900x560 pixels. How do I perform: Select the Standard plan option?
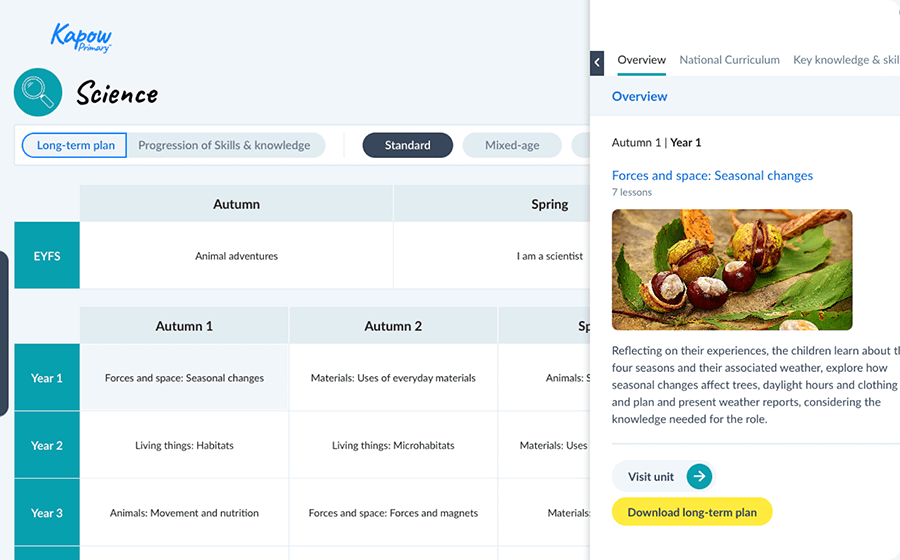[407, 145]
